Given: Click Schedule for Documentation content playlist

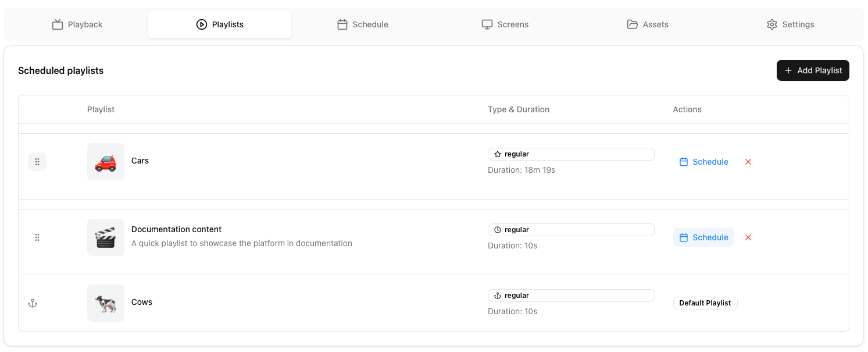Looking at the screenshot, I should pos(703,237).
